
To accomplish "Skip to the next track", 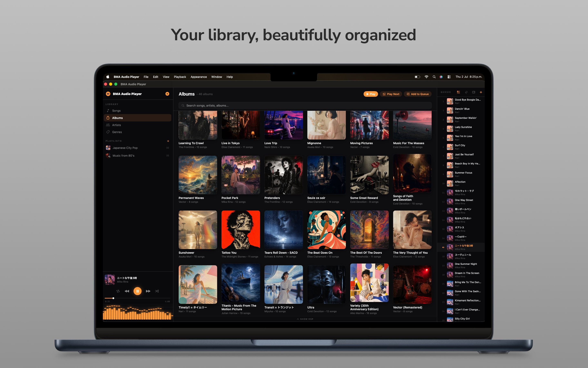I will click(x=148, y=291).
